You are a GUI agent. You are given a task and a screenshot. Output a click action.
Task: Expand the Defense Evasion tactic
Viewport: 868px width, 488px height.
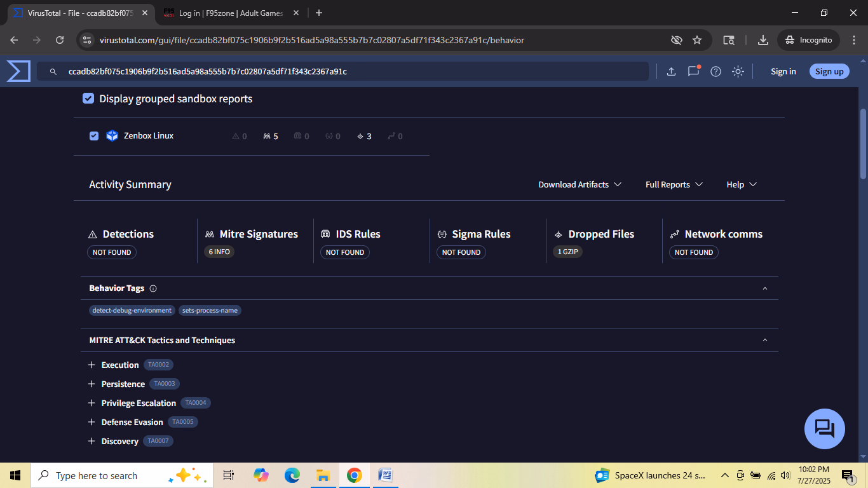pos(92,423)
